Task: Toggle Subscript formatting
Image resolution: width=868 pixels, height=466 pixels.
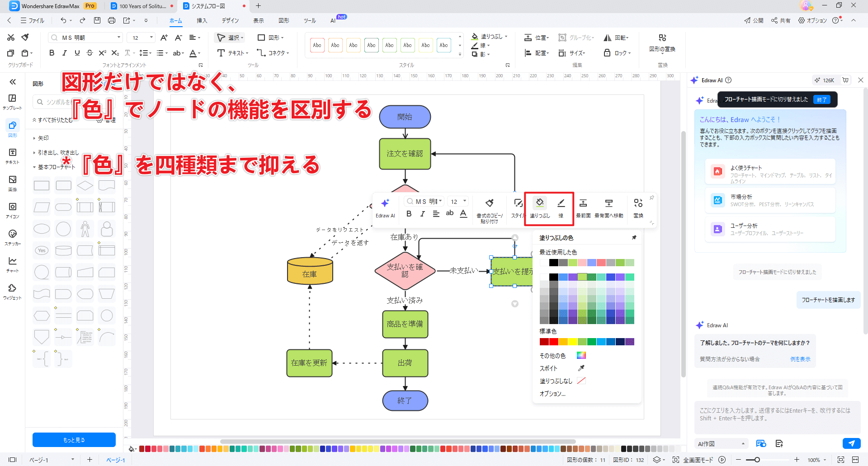Action: (x=115, y=53)
